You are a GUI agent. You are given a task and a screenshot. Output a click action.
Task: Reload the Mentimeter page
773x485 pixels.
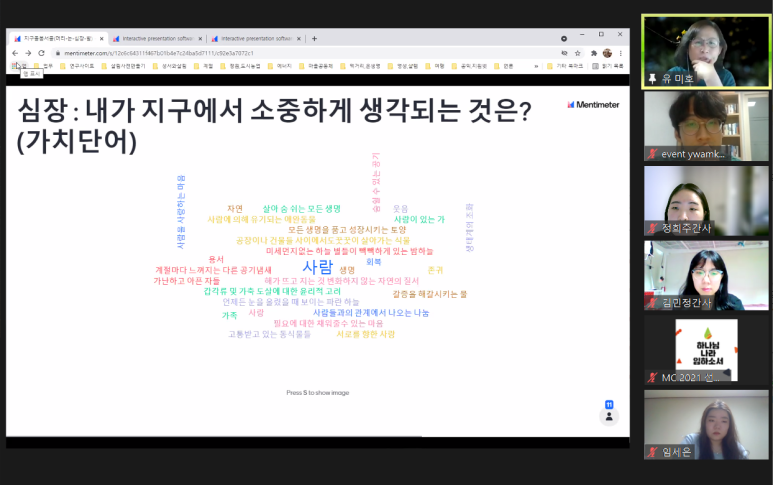coord(41,53)
